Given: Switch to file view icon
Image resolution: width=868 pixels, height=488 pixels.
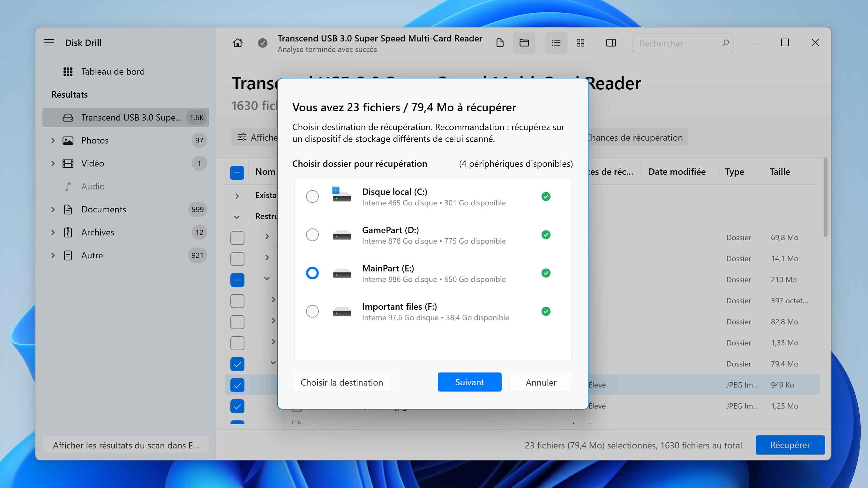Looking at the screenshot, I should coord(500,43).
